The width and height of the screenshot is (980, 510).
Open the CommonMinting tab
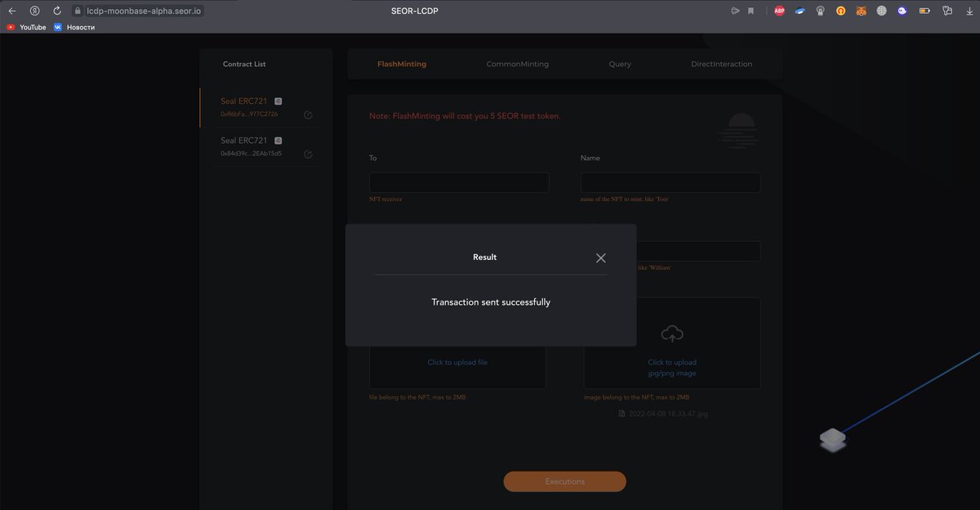[x=518, y=64]
